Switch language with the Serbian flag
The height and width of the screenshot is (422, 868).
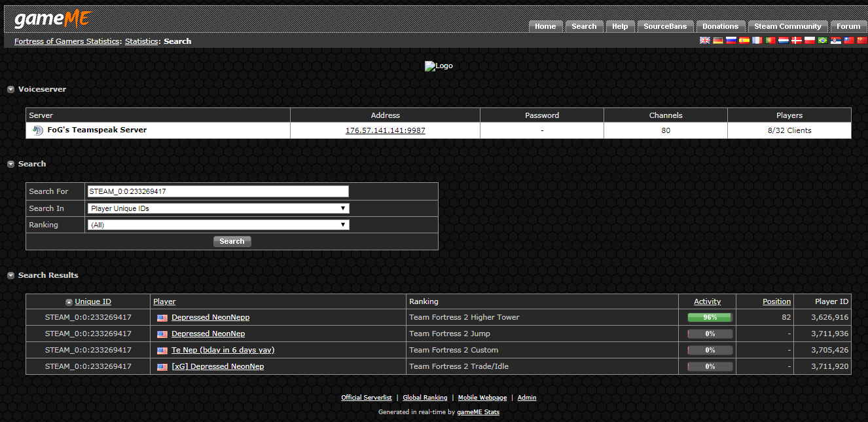point(836,41)
